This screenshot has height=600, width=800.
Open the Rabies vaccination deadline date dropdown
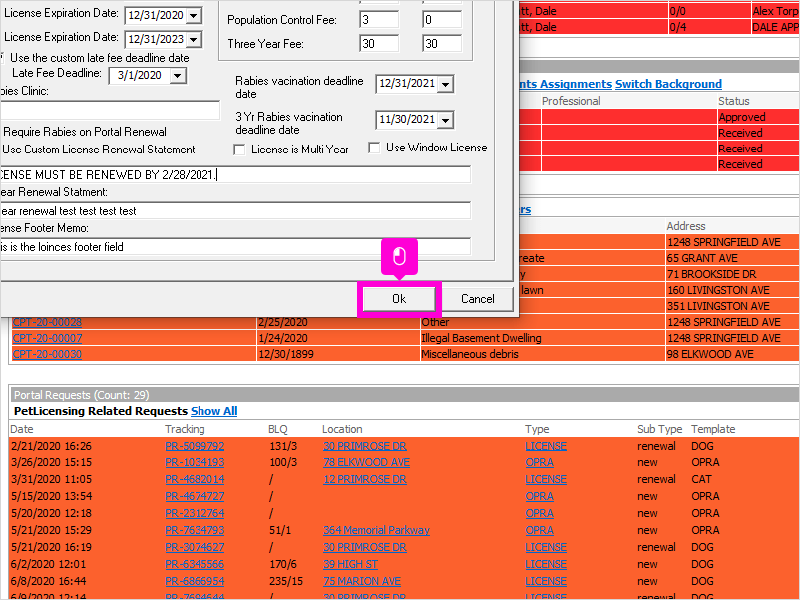(x=445, y=84)
